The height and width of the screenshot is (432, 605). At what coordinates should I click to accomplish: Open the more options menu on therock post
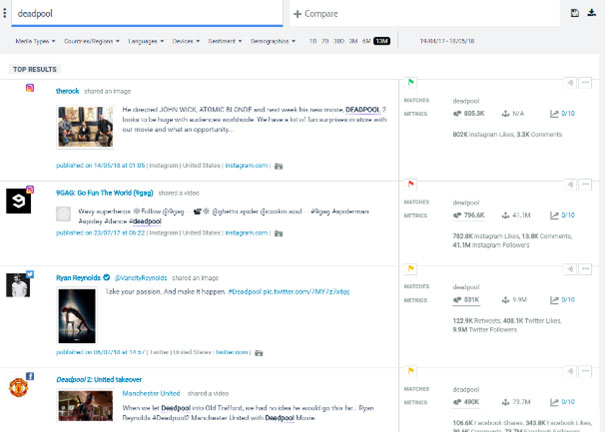[585, 82]
